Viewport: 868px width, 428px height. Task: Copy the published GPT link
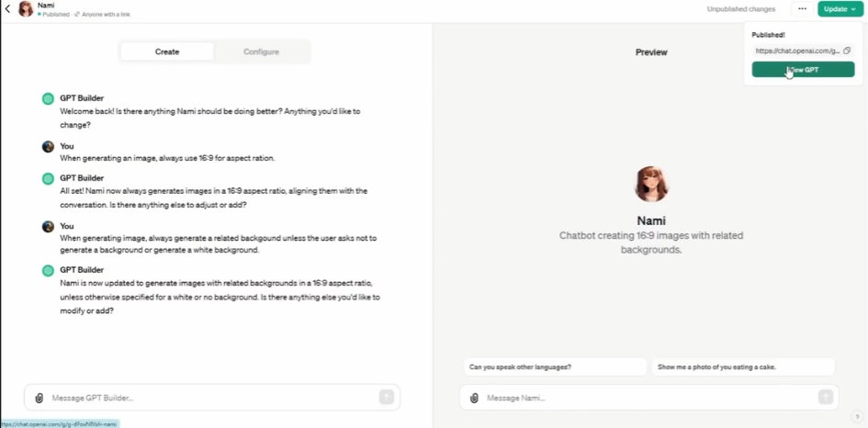click(x=846, y=51)
